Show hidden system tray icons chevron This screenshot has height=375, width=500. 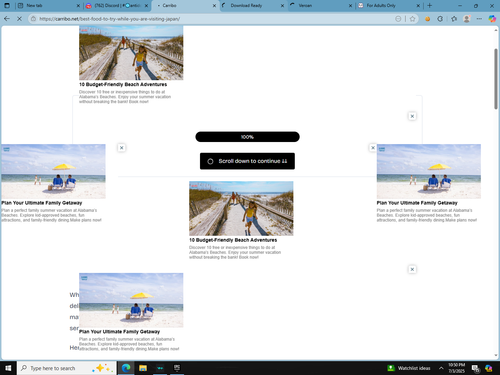[x=441, y=368]
